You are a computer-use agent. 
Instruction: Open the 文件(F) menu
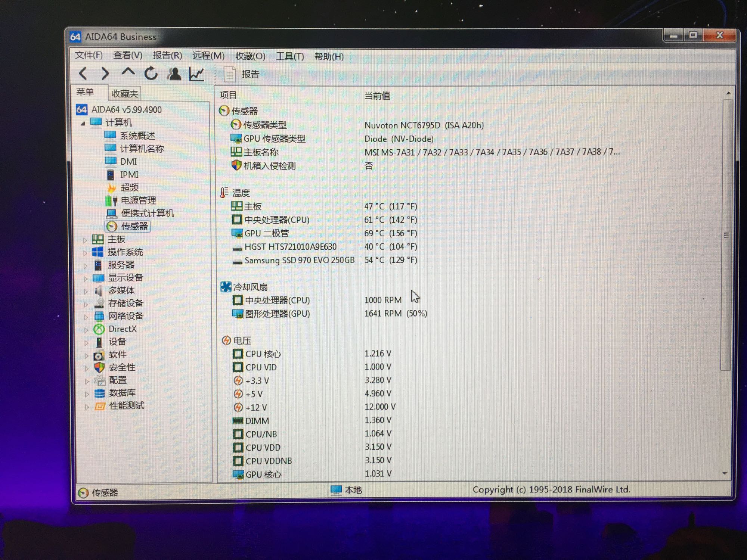(89, 55)
